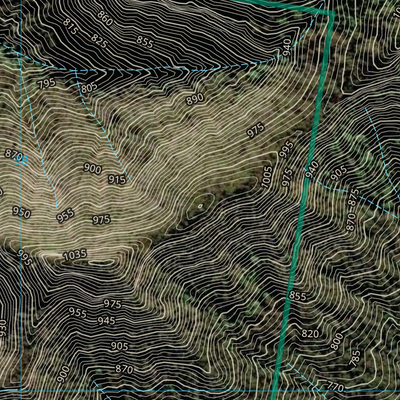
Task: Select the 890 contour label
Action: coord(195,99)
